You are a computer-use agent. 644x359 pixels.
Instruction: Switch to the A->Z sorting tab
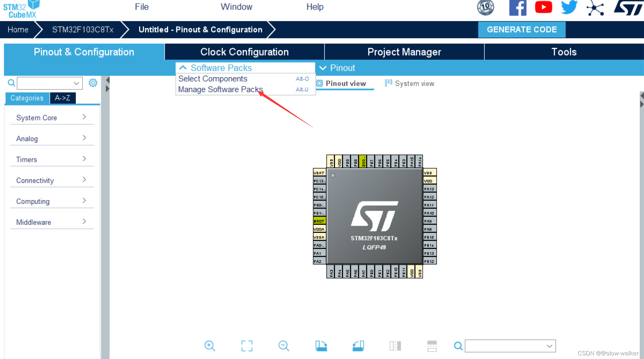coord(63,98)
